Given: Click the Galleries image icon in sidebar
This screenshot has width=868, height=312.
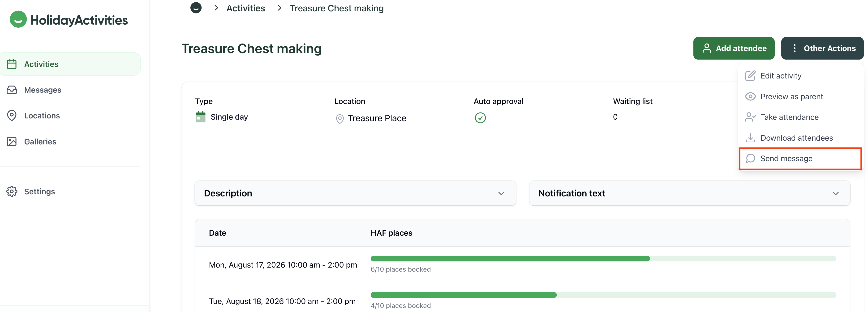Looking at the screenshot, I should (12, 142).
